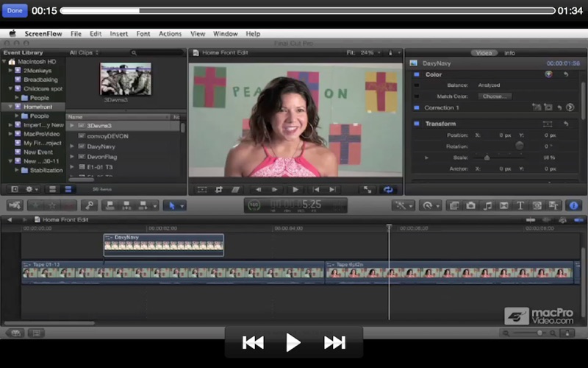The width and height of the screenshot is (588, 368).
Task: Click the viewer crop tool icon
Action: (x=218, y=190)
